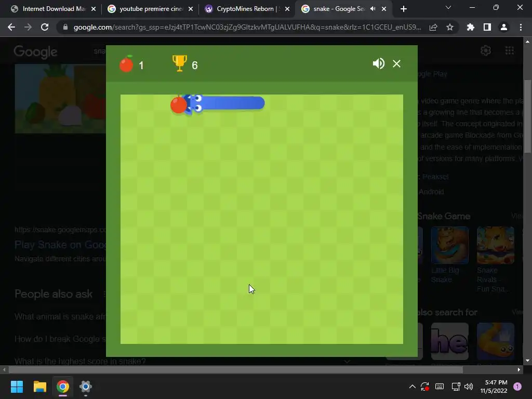Click the sync tray icon
Screen dimensions: 532x399
[x=425, y=387]
